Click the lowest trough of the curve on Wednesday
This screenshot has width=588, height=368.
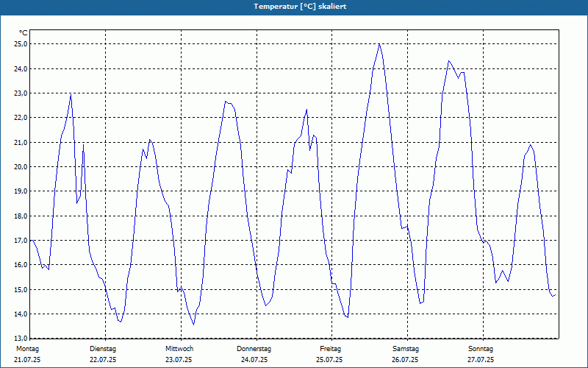pyautogui.click(x=193, y=325)
